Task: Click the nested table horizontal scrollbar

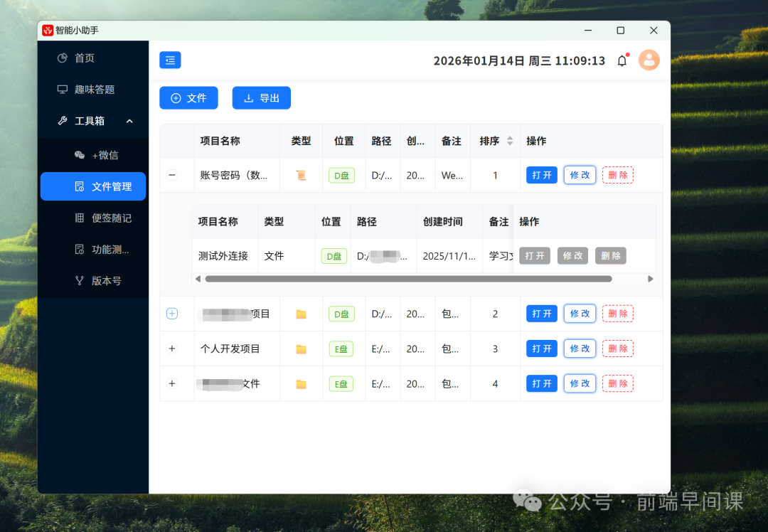Action: click(408, 279)
